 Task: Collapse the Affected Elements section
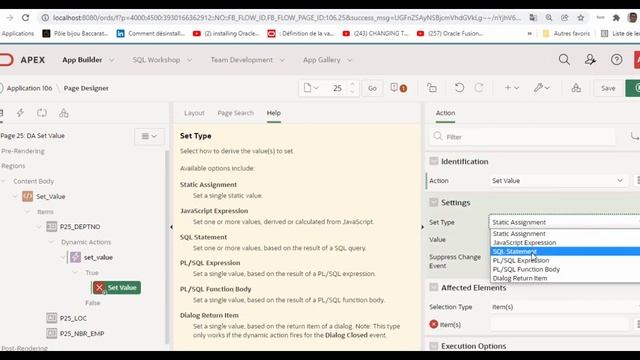(434, 287)
